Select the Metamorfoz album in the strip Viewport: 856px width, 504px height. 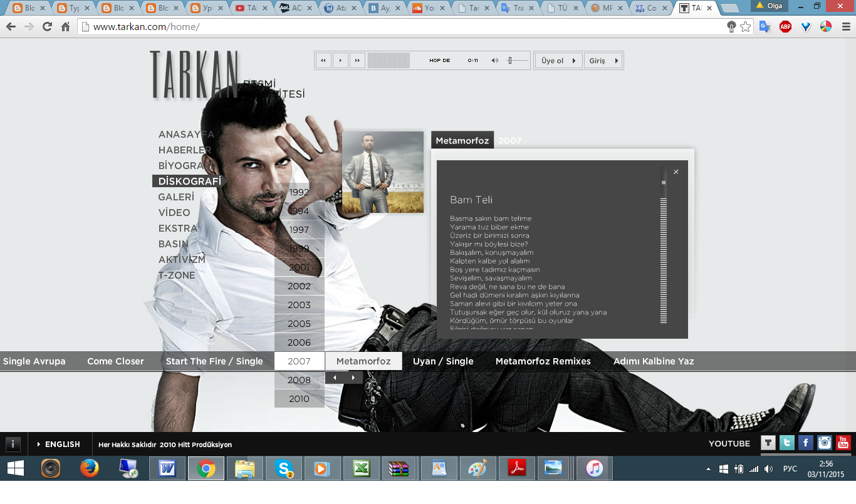coord(363,361)
